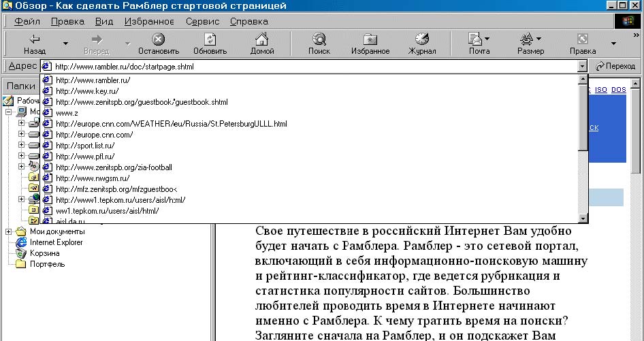This screenshot has width=644, height=341.
Task: Open the Избранное toolbar folder icon
Action: click(370, 39)
